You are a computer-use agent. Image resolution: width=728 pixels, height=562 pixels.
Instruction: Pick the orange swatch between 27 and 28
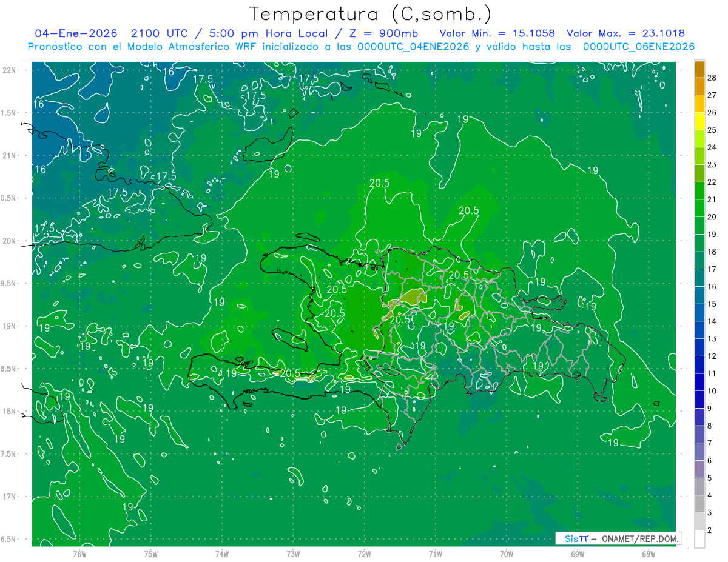pos(699,86)
